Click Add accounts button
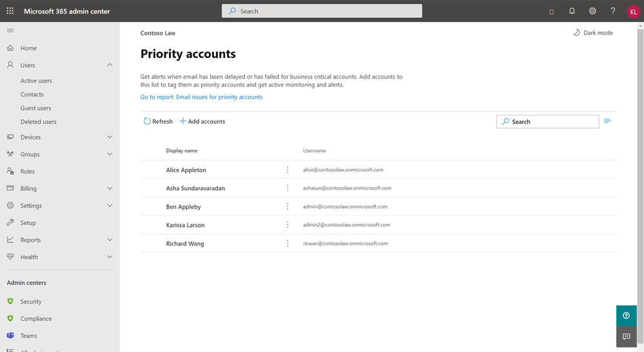This screenshot has width=644, height=352. pos(202,121)
